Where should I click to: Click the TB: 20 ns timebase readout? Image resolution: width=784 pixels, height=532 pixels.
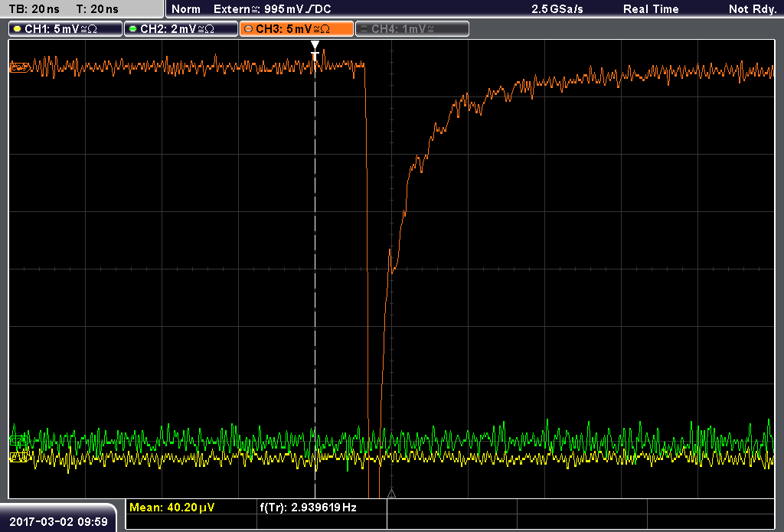tap(34, 9)
